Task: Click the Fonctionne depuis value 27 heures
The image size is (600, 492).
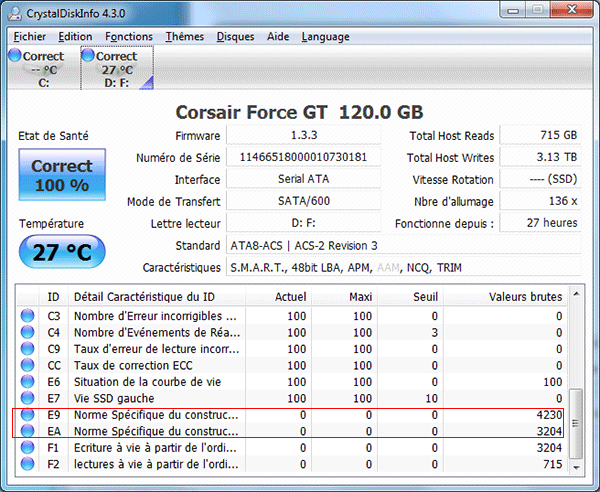Action: 540,223
